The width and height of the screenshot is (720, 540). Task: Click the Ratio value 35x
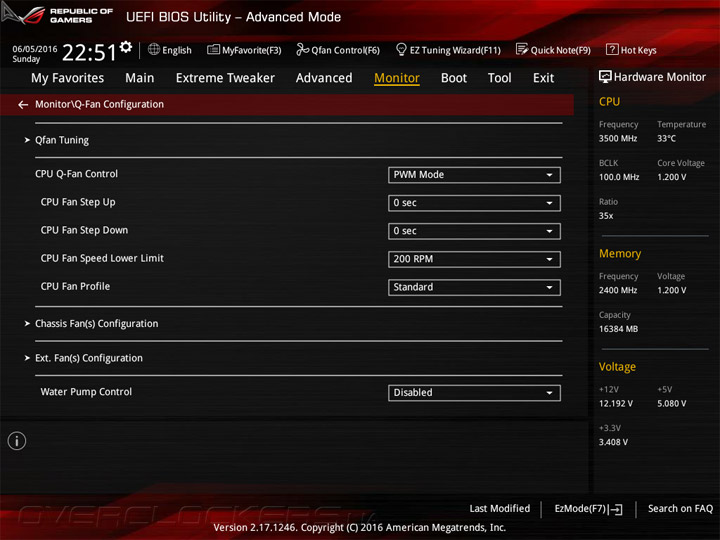pyautogui.click(x=606, y=216)
